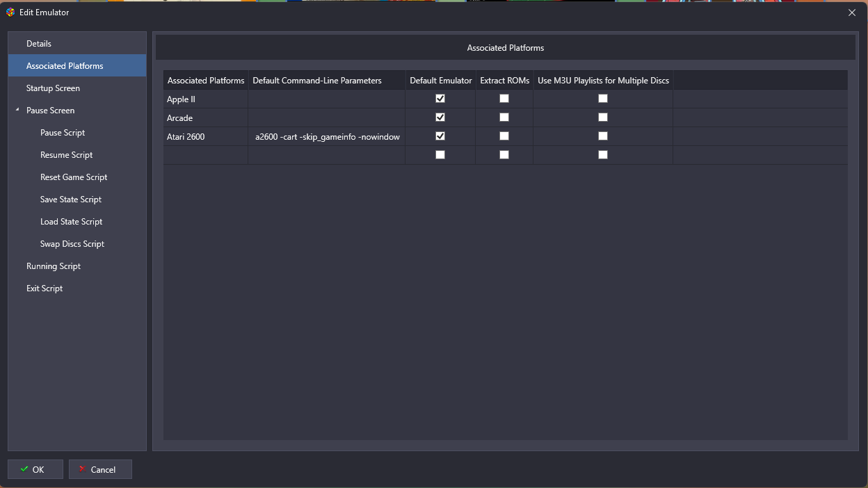Viewport: 868px width, 488px height.
Task: Select Associated Platforms in sidebar
Action: pos(77,65)
